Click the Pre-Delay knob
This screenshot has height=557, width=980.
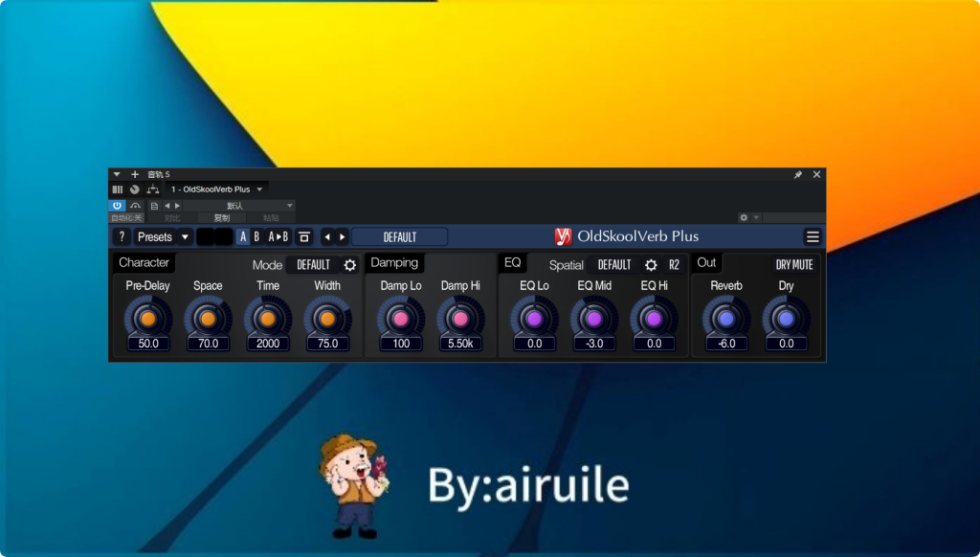[148, 319]
